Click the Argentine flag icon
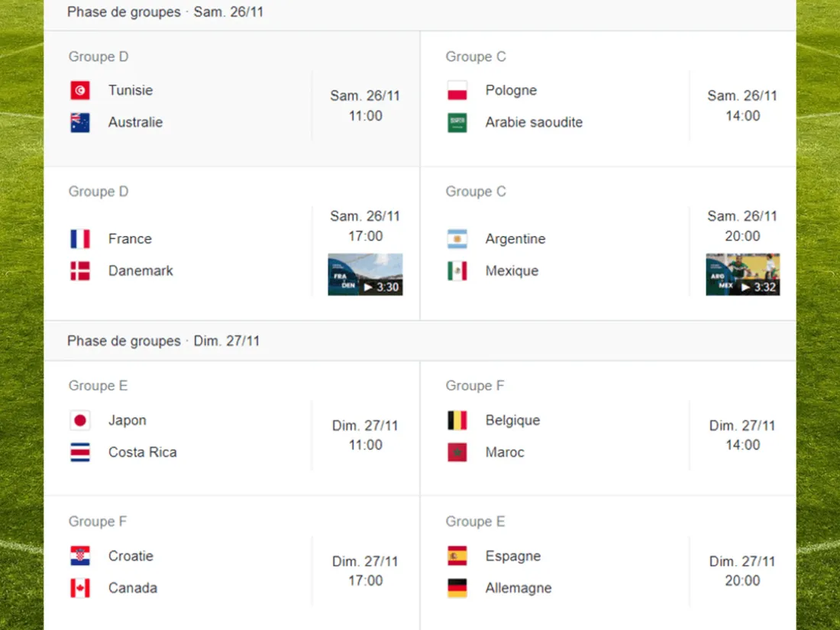The height and width of the screenshot is (630, 840). point(457,239)
